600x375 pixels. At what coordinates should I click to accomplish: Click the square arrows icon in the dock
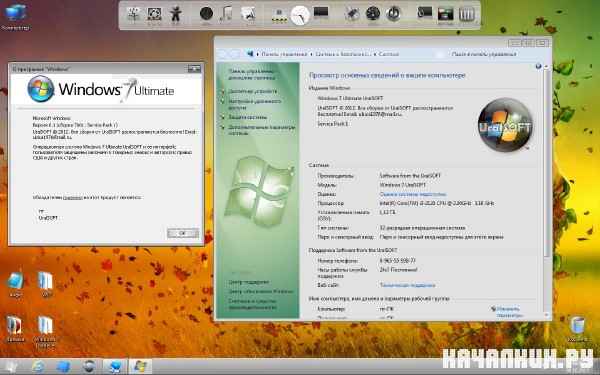[x=154, y=15]
